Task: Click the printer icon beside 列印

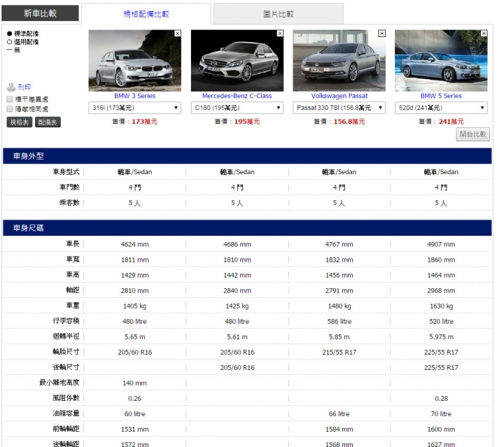Action: coord(11,87)
